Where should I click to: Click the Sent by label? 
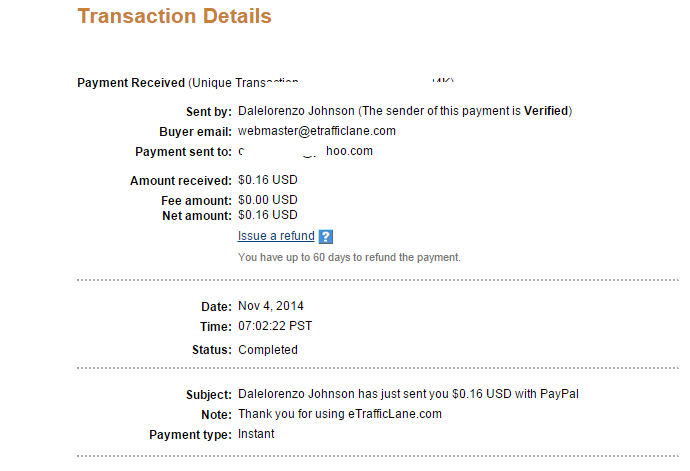[209, 112]
